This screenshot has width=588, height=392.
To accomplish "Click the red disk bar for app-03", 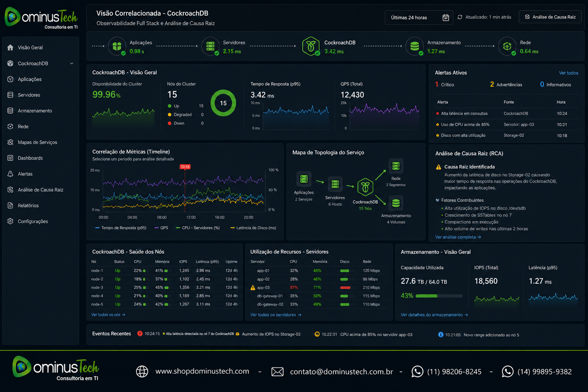I will pyautogui.click(x=345, y=287).
